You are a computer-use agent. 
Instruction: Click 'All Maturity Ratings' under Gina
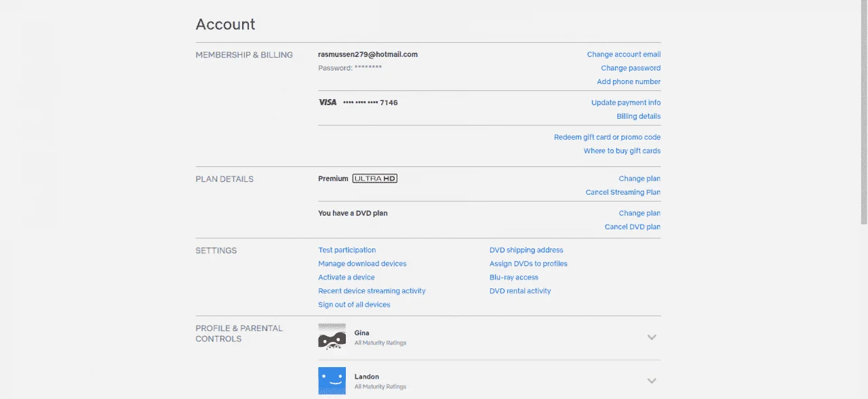[x=380, y=343]
